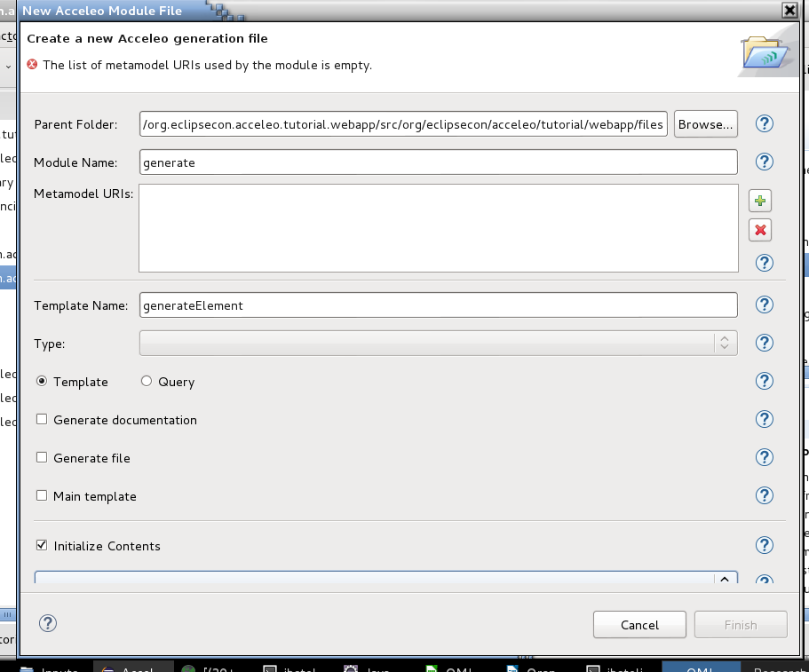Open help for Main template option
Screen dimensions: 809x672
pyautogui.click(x=764, y=495)
